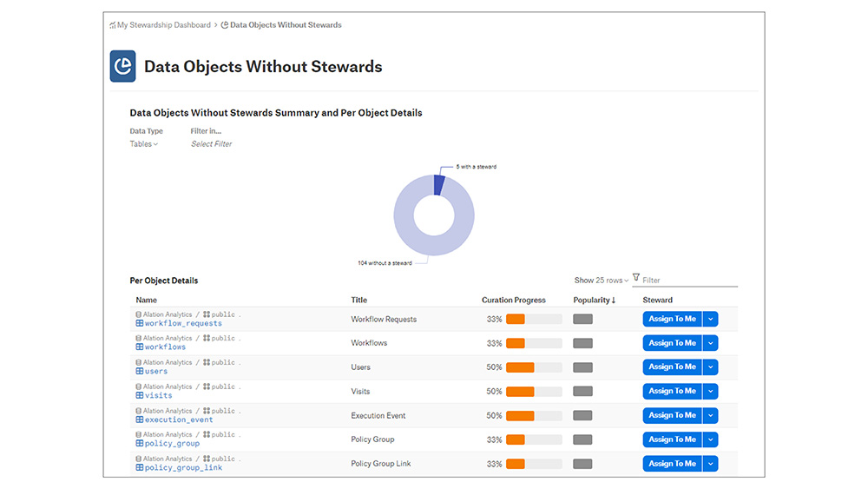
Task: Click the table icon beside execution_event
Action: 140,420
